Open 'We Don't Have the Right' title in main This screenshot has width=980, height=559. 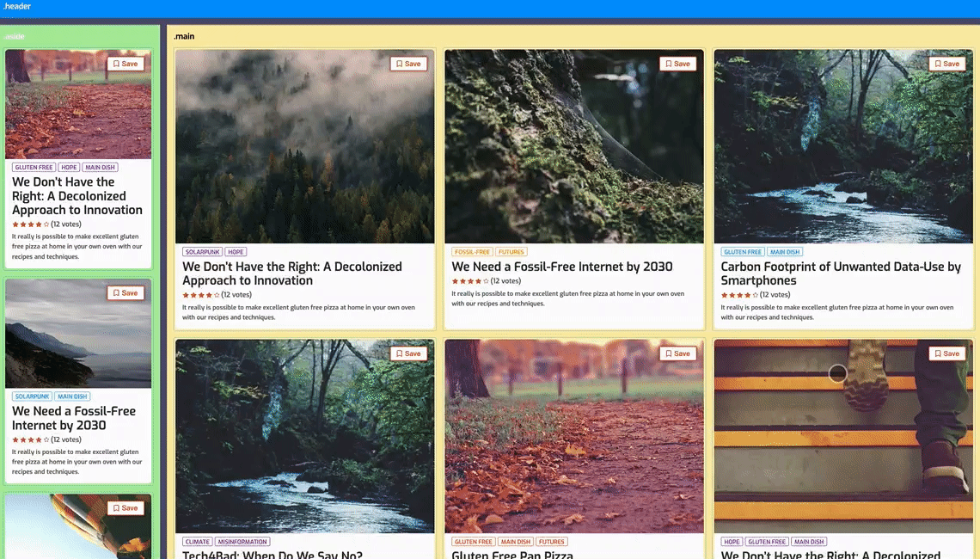[x=292, y=273]
